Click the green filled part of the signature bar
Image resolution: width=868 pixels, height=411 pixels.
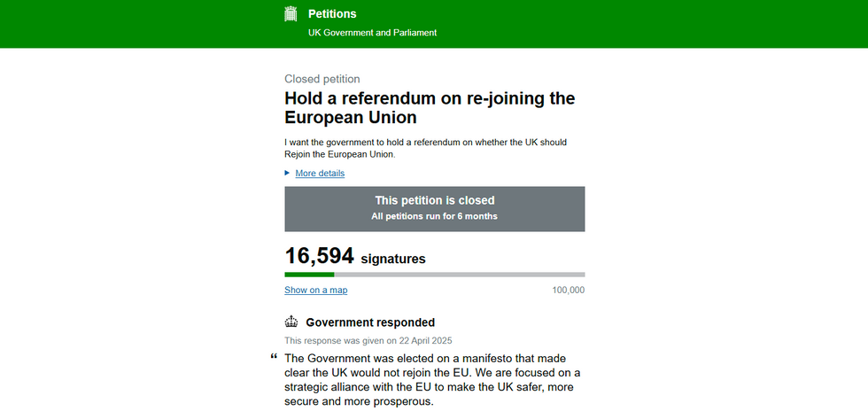(308, 275)
